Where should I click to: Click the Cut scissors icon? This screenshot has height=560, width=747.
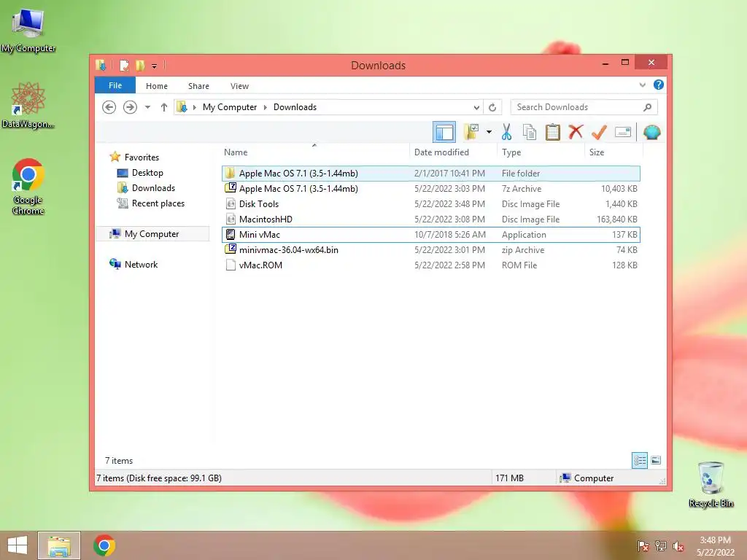506,132
